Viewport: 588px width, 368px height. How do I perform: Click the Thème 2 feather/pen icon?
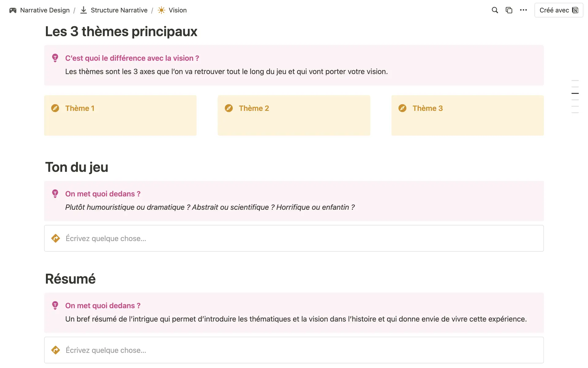click(x=228, y=108)
